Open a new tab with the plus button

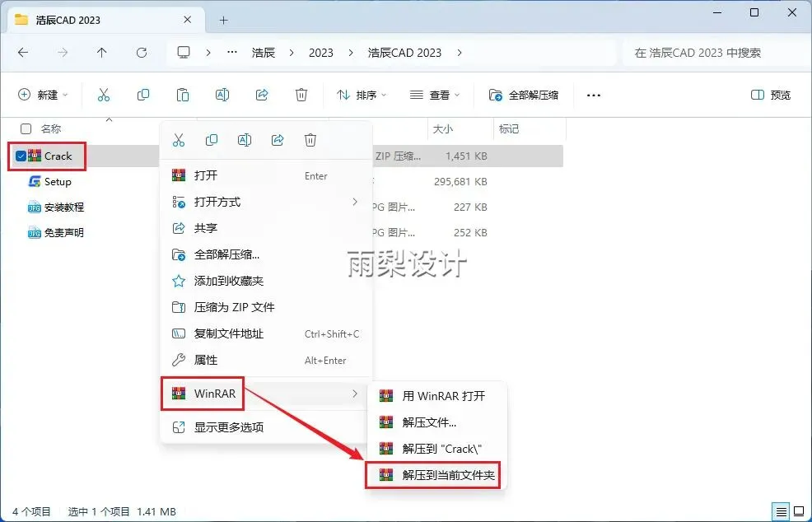tap(224, 21)
